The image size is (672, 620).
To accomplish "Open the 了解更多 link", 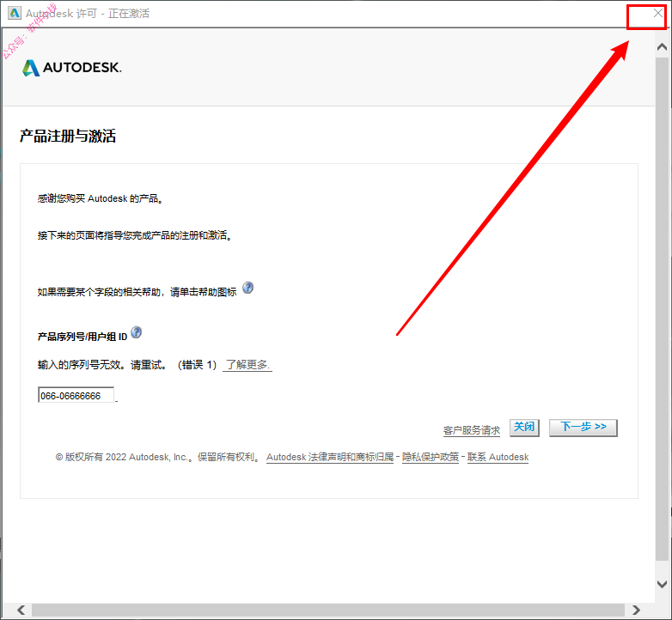I will pos(247,365).
